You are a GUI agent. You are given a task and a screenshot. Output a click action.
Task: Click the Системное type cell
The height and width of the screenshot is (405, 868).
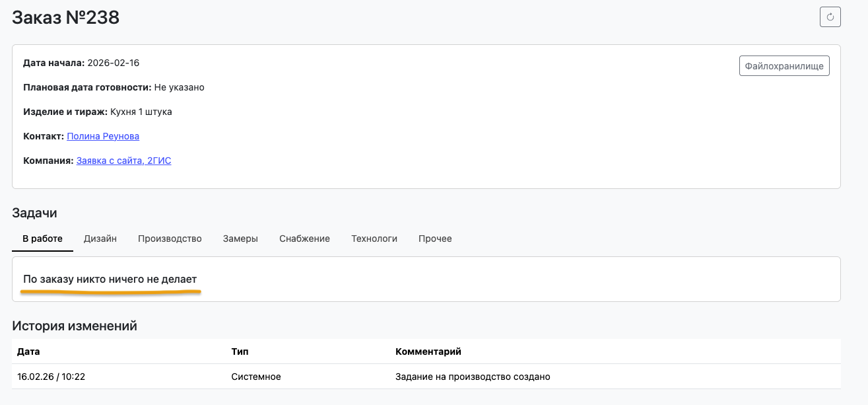[256, 377]
